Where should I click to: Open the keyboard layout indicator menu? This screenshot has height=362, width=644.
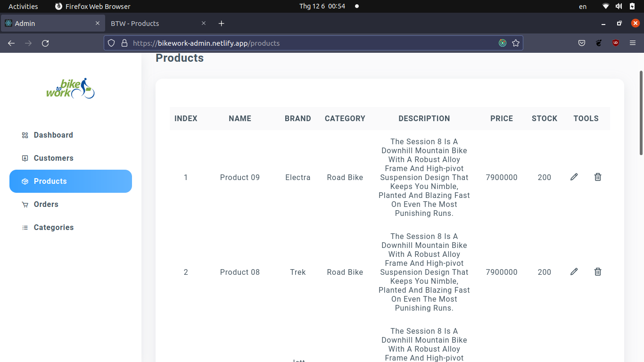pyautogui.click(x=582, y=6)
